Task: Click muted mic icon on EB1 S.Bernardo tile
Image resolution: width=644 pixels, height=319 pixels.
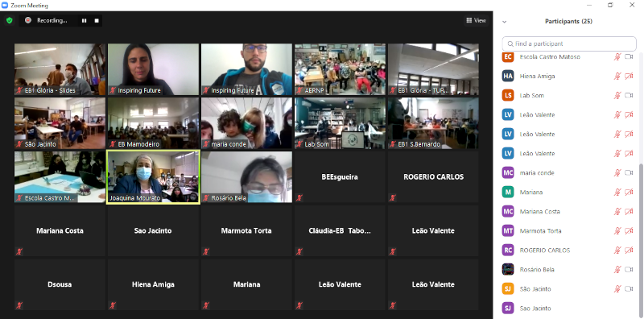Action: tap(393, 144)
